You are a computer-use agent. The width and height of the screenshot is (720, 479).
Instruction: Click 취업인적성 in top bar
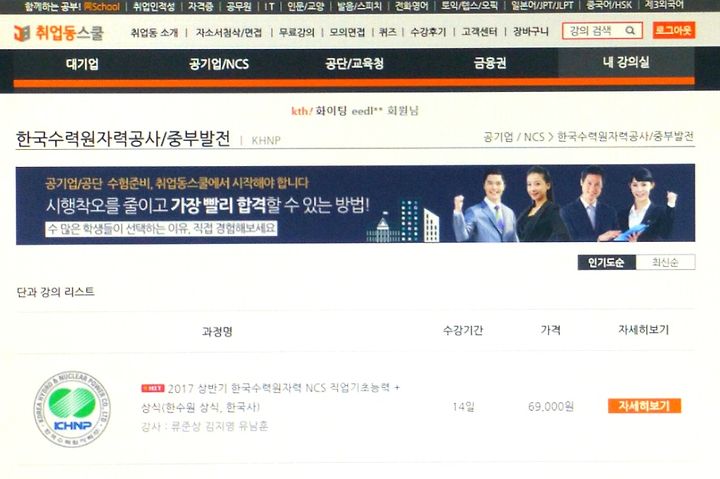coord(154,6)
